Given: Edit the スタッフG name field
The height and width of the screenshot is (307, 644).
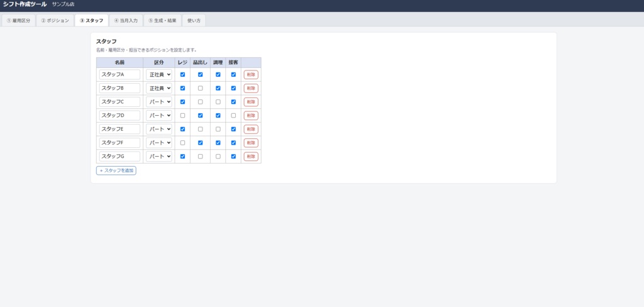Looking at the screenshot, I should pyautogui.click(x=119, y=156).
